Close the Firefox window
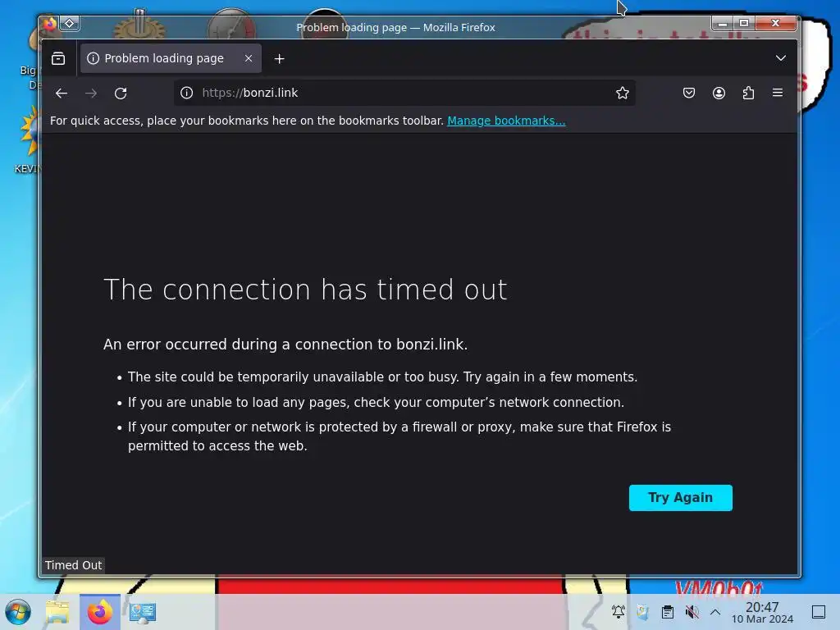Viewport: 840px width, 630px height. coord(775,23)
